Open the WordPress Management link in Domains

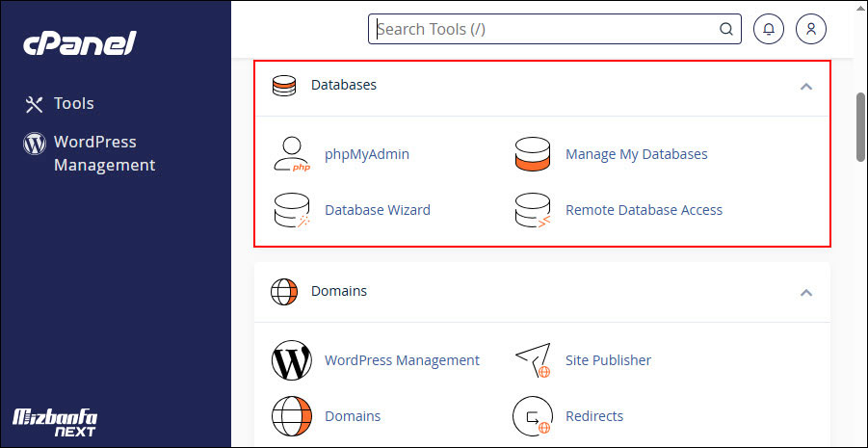(x=402, y=360)
